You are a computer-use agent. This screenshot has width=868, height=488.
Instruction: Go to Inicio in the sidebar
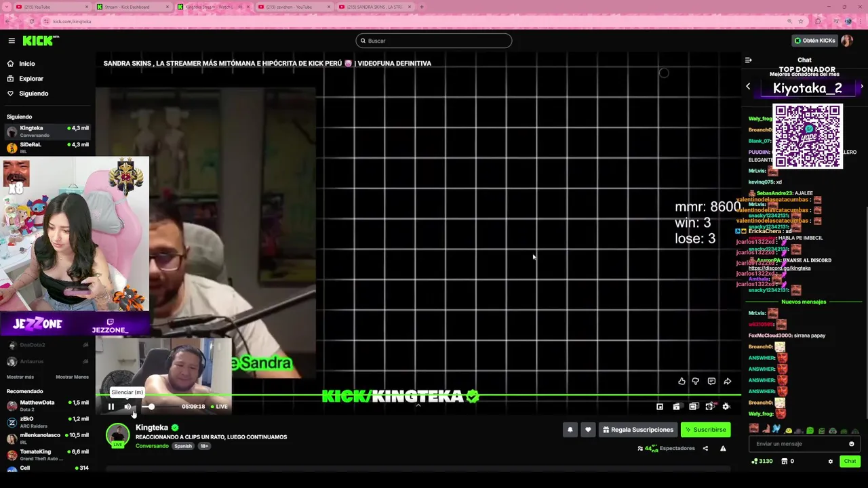(27, 64)
